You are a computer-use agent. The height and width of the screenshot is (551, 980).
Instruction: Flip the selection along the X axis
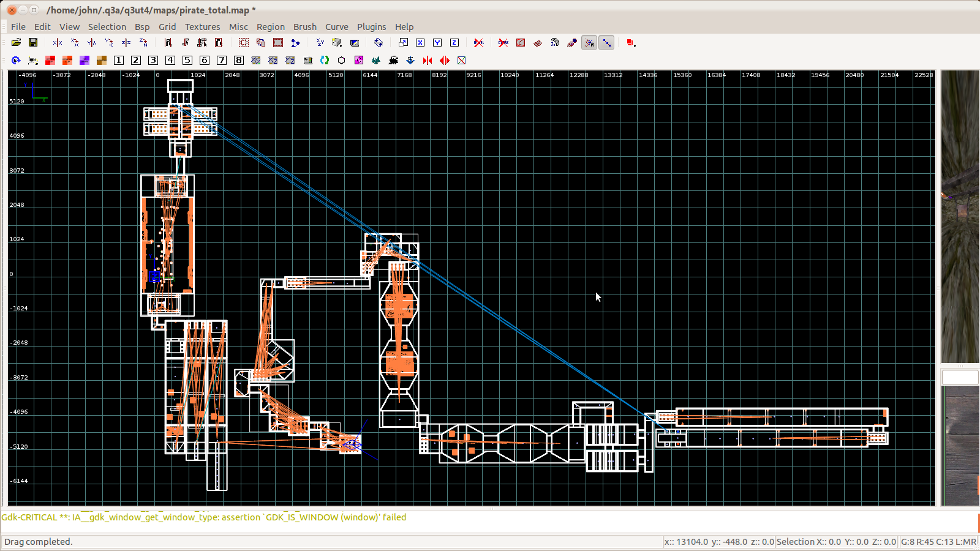pyautogui.click(x=58, y=43)
